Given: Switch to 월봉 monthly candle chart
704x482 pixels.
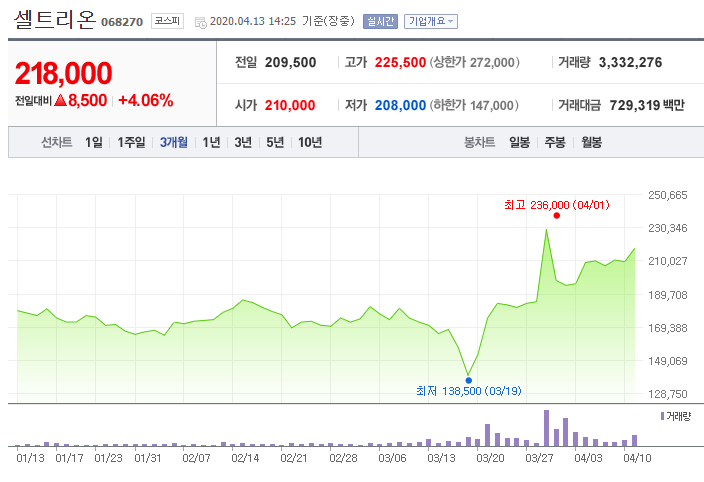Looking at the screenshot, I should (x=591, y=142).
